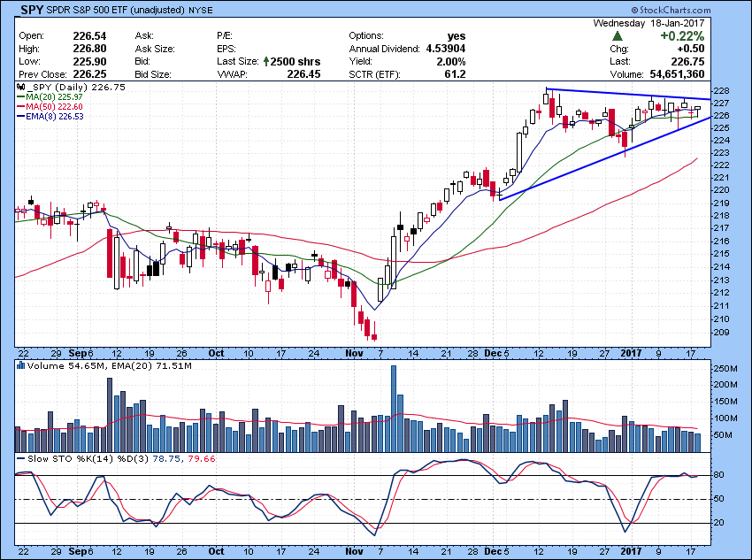Click the 2017 label beneath the price chart

[x=631, y=353]
